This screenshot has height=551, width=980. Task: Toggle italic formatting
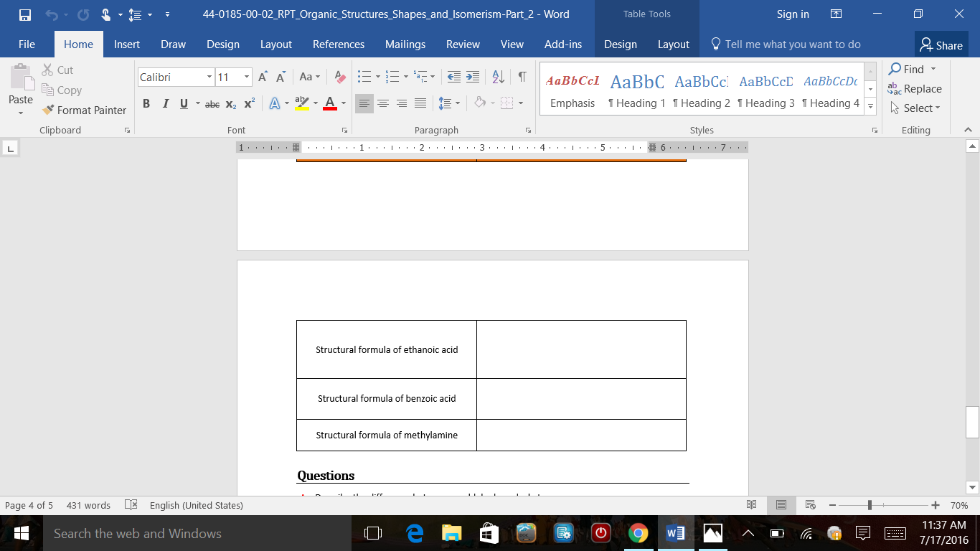165,103
